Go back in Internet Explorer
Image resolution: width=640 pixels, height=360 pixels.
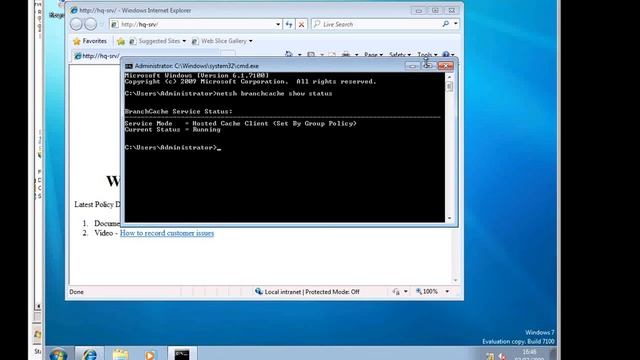pyautogui.click(x=76, y=24)
